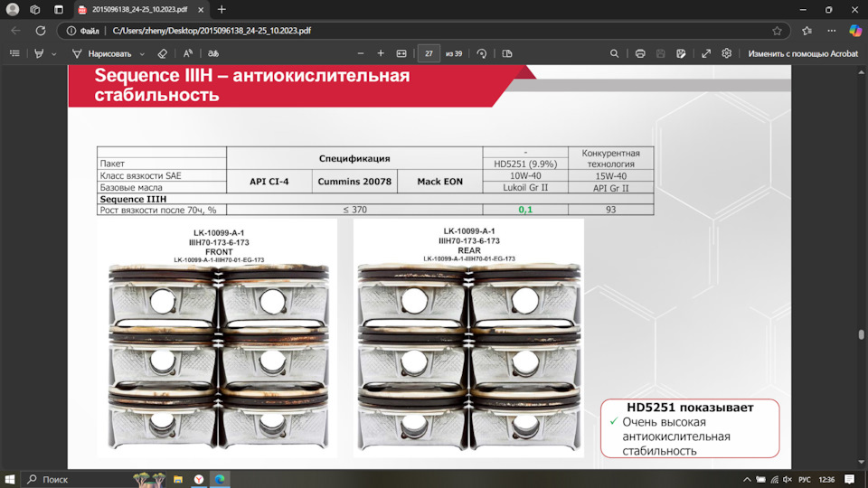The height and width of the screenshot is (488, 868).
Task: Select the Sequence IIIH row label
Action: [x=133, y=199]
